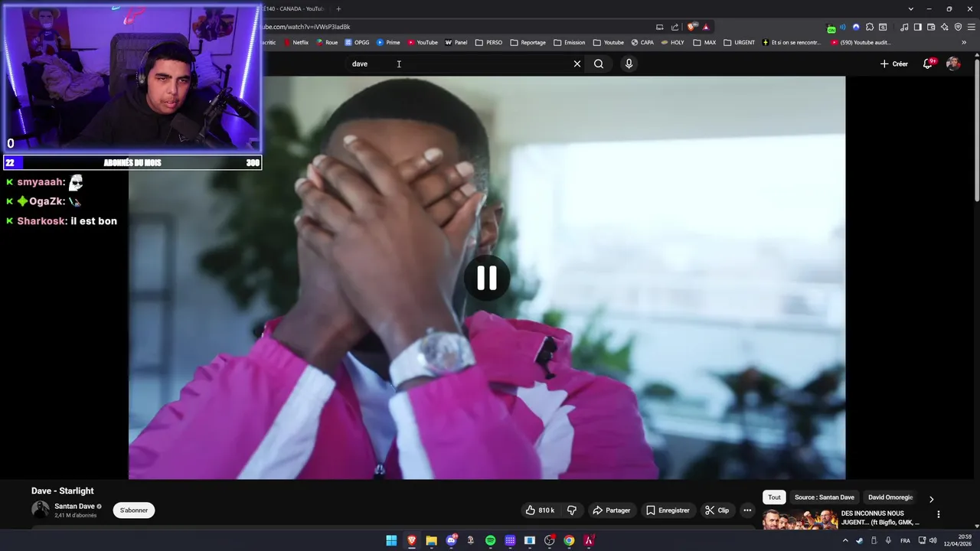Open the 'Et si on se rencontr...' bookmark
This screenshot has height=551, width=980.
[792, 43]
